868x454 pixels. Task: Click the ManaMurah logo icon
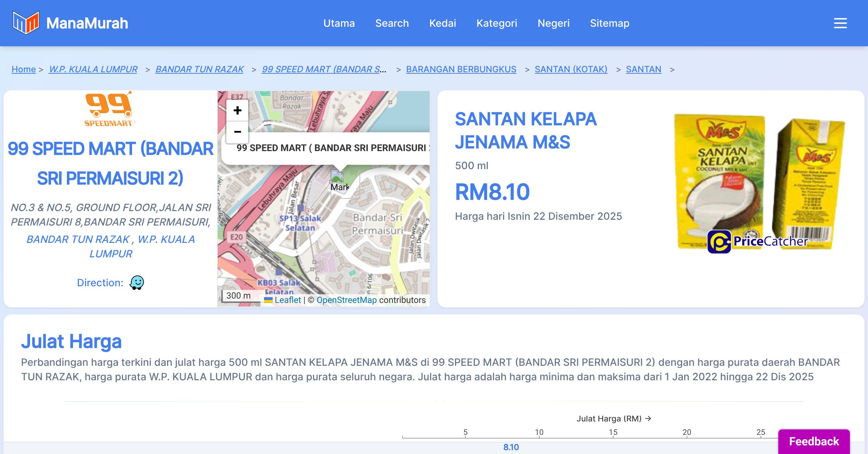pos(26,23)
